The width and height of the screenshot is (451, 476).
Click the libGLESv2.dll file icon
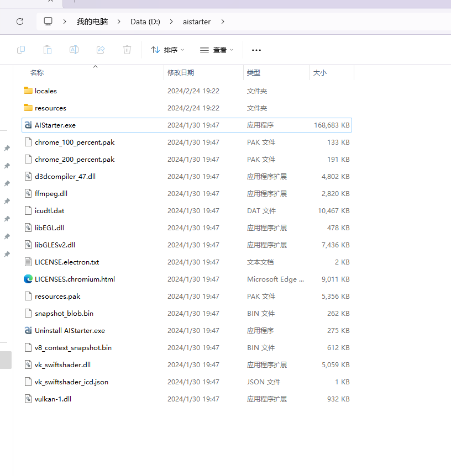(x=28, y=245)
